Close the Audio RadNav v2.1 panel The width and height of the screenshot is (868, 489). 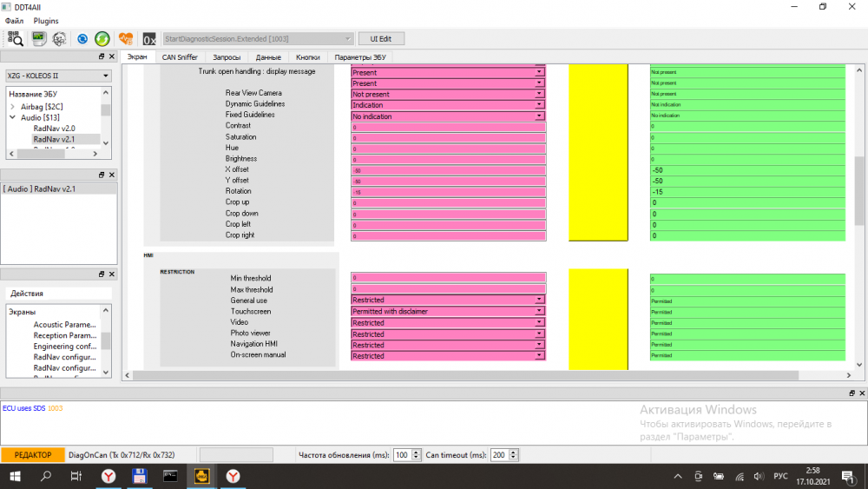tap(112, 175)
